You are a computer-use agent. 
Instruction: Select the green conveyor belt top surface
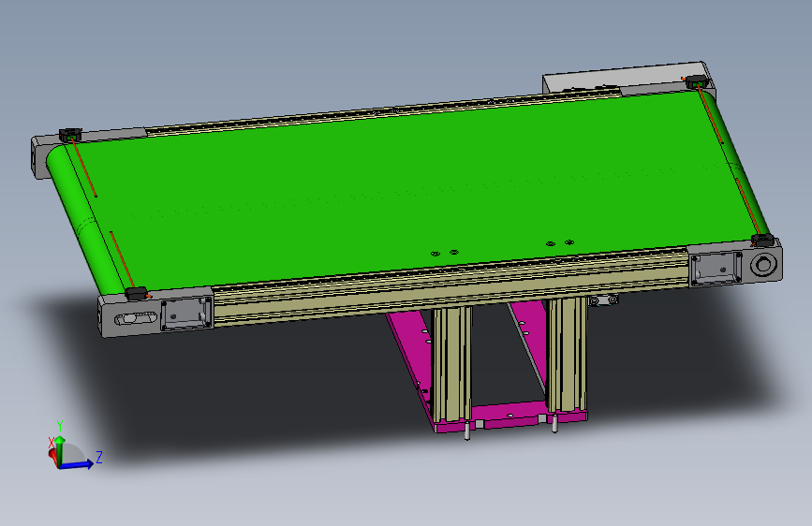pyautogui.click(x=414, y=192)
